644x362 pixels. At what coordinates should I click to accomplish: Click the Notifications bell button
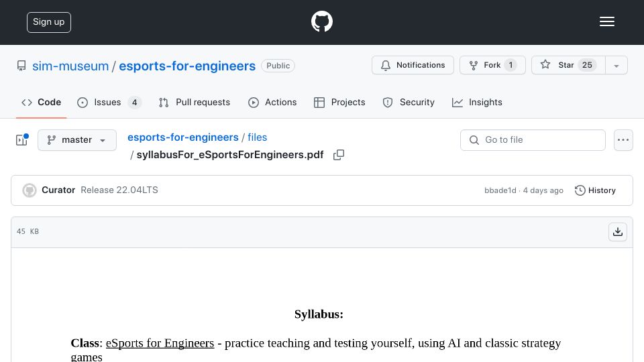pos(413,65)
